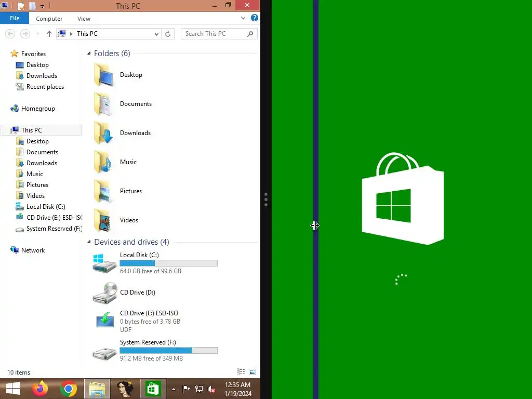The image size is (532, 399).
Task: Select Videos under This PC in sidebar
Action: click(35, 196)
